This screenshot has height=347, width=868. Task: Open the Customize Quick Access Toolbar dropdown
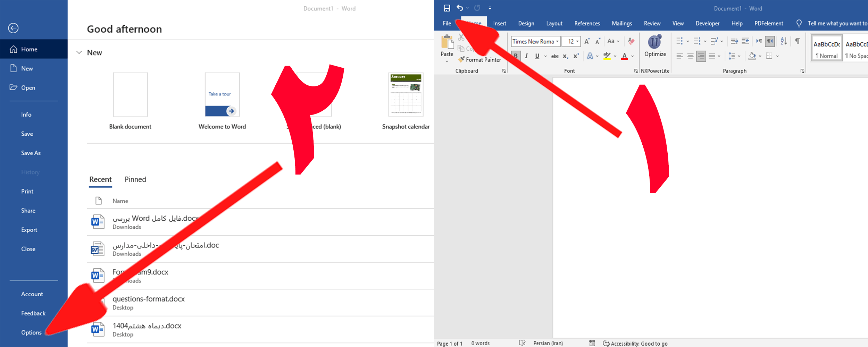(x=490, y=8)
